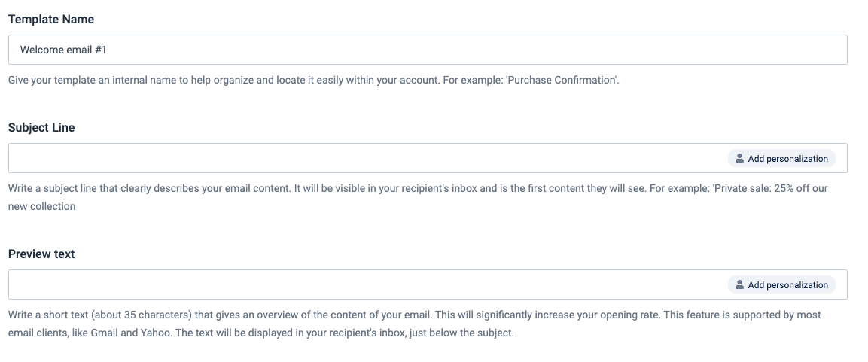This screenshot has width=868, height=362.
Task: Click the person icon in Preview text field
Action: pos(740,285)
